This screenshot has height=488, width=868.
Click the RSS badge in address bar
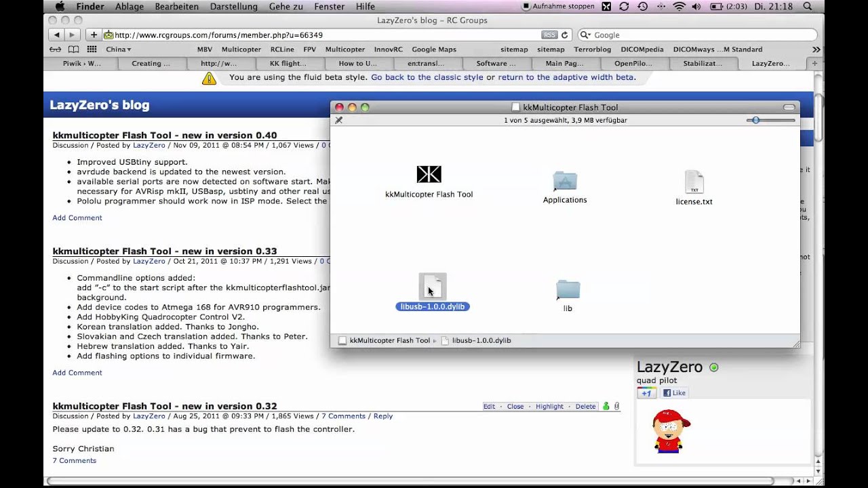pyautogui.click(x=549, y=35)
